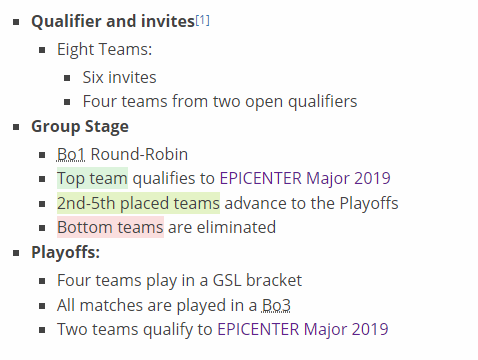Click Two teams qualify to text

(x=135, y=329)
